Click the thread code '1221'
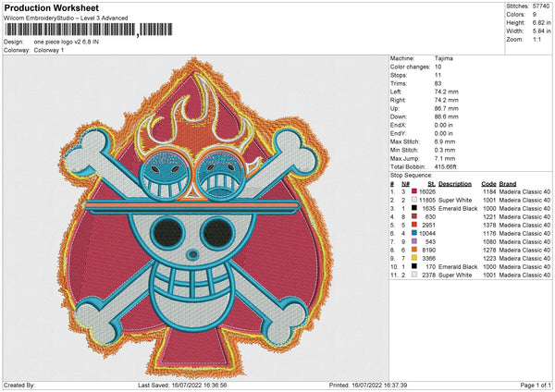Screen dimensions: 555x392 [x=490, y=217]
